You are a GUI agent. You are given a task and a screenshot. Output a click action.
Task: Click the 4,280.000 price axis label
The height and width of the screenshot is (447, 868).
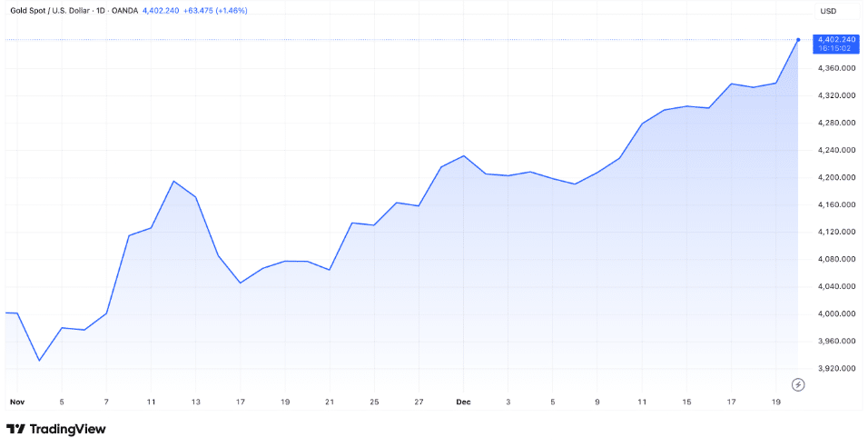click(x=834, y=123)
